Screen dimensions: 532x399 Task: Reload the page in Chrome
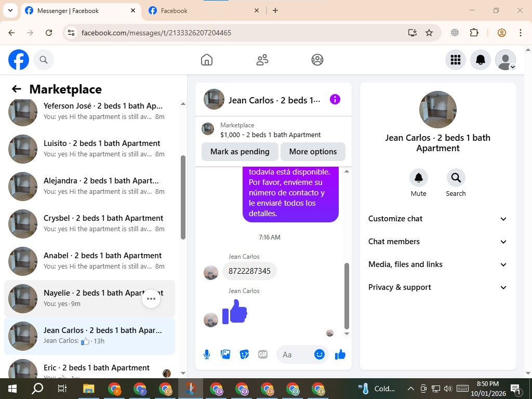pyautogui.click(x=49, y=33)
